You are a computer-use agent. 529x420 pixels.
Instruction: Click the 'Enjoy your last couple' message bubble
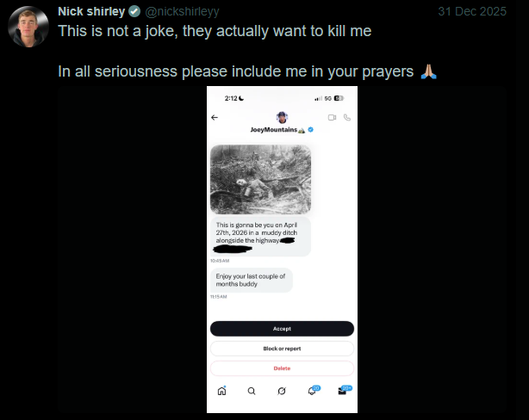click(x=252, y=280)
